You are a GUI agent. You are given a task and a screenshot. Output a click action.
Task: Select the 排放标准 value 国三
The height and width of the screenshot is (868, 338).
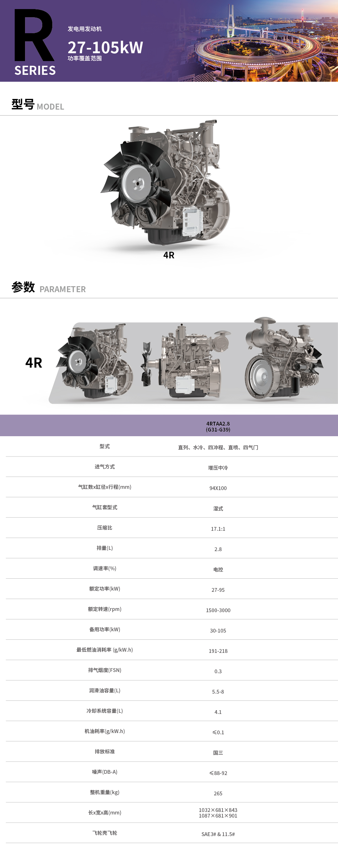(218, 753)
